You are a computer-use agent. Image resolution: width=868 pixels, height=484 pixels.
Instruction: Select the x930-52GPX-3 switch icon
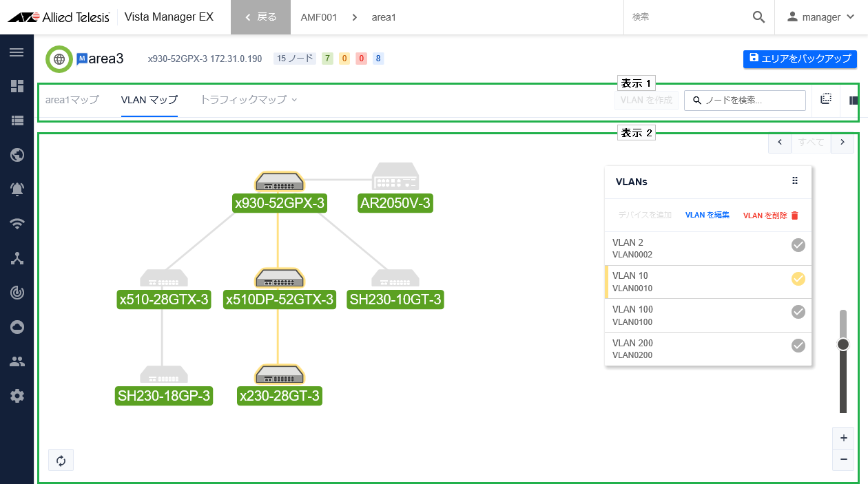tap(279, 181)
